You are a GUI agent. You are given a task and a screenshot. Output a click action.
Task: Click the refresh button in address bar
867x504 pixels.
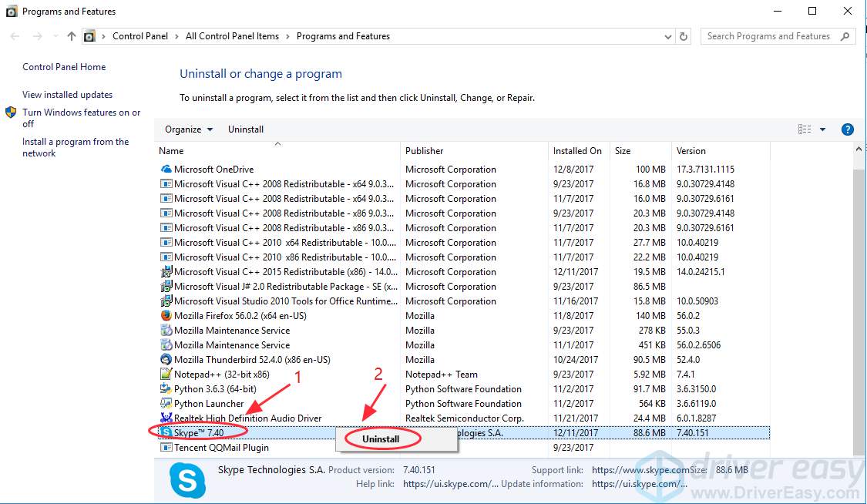684,36
